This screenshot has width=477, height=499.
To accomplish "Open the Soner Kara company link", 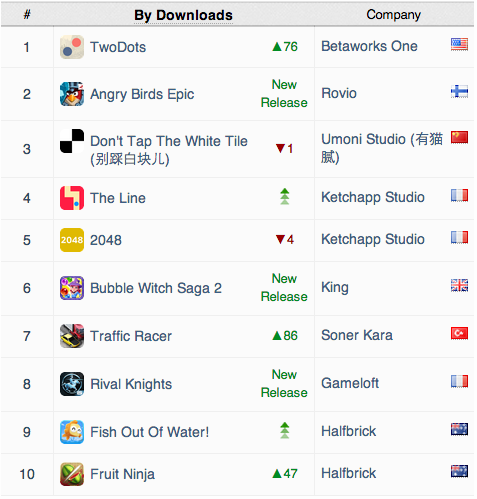I will [x=357, y=335].
